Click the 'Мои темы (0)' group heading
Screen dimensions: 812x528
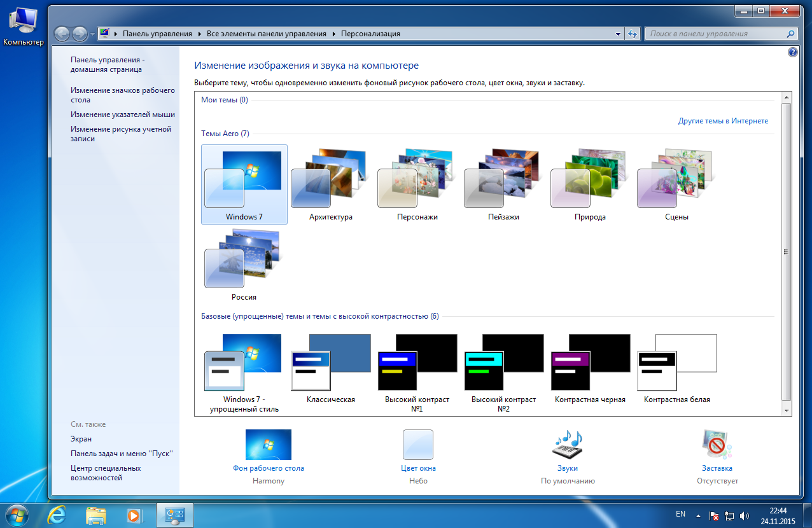click(x=225, y=100)
